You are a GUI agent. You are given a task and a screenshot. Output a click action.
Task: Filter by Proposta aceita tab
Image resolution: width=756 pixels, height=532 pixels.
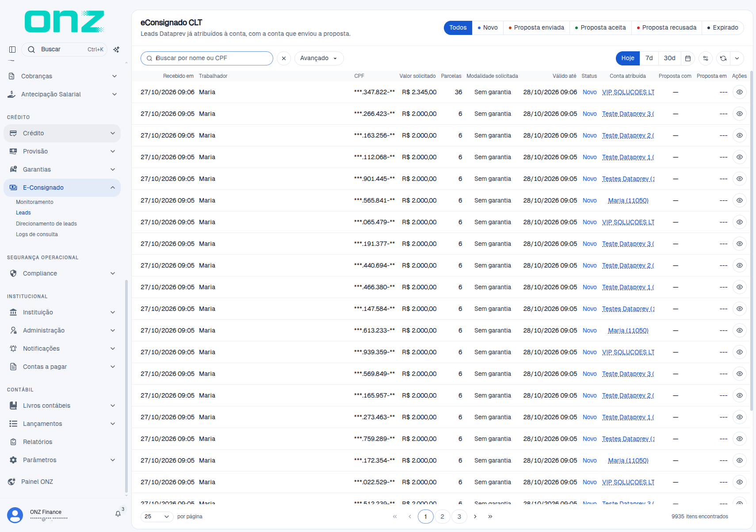pos(600,27)
